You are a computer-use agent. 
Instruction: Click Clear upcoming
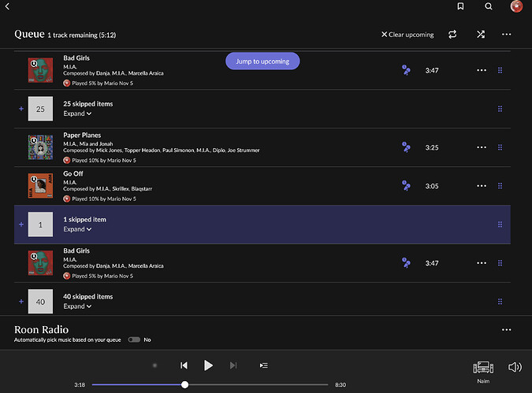(x=407, y=35)
